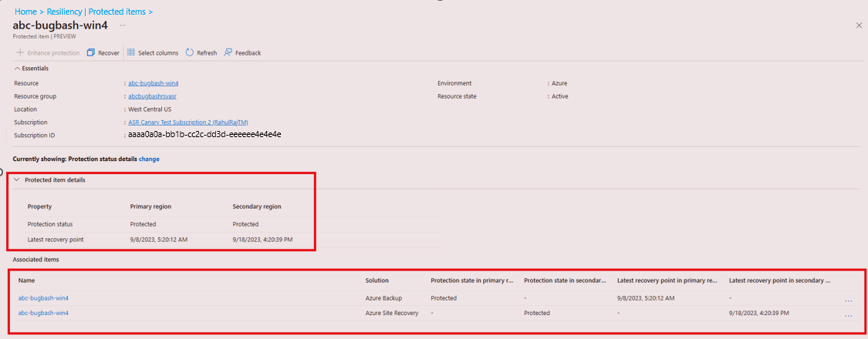Refresh the protected item page
Image resolution: width=868 pixels, height=339 pixels.
click(x=201, y=52)
